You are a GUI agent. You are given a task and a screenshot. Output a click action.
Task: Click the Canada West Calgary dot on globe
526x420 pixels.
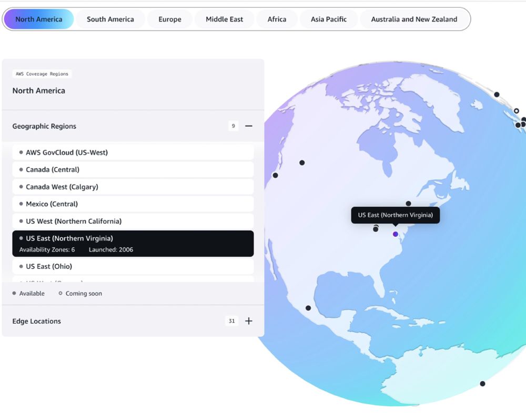click(302, 163)
